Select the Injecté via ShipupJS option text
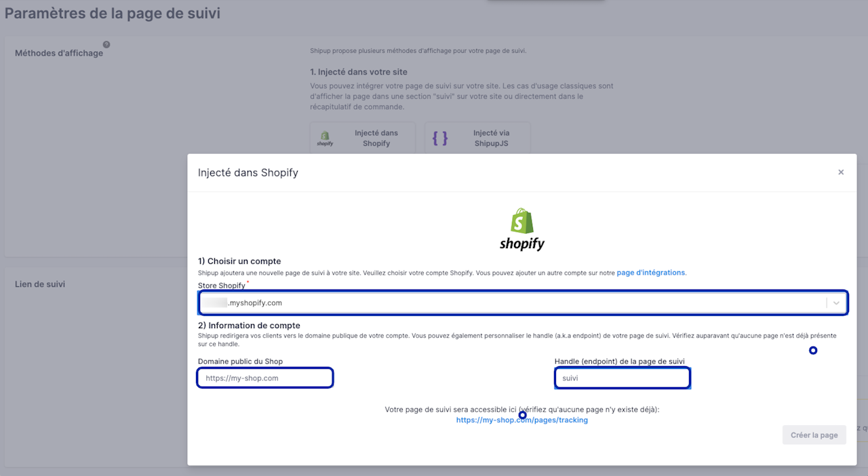 [x=491, y=138]
